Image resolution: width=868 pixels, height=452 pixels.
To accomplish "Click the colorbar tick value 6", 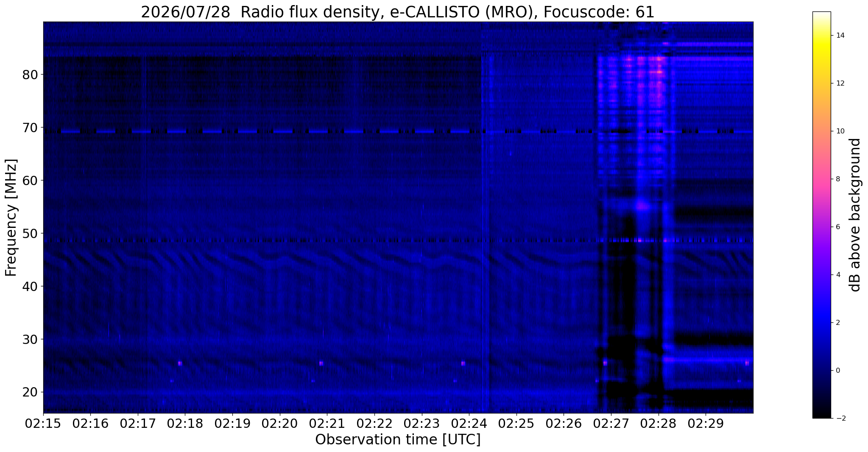I will 837,227.
